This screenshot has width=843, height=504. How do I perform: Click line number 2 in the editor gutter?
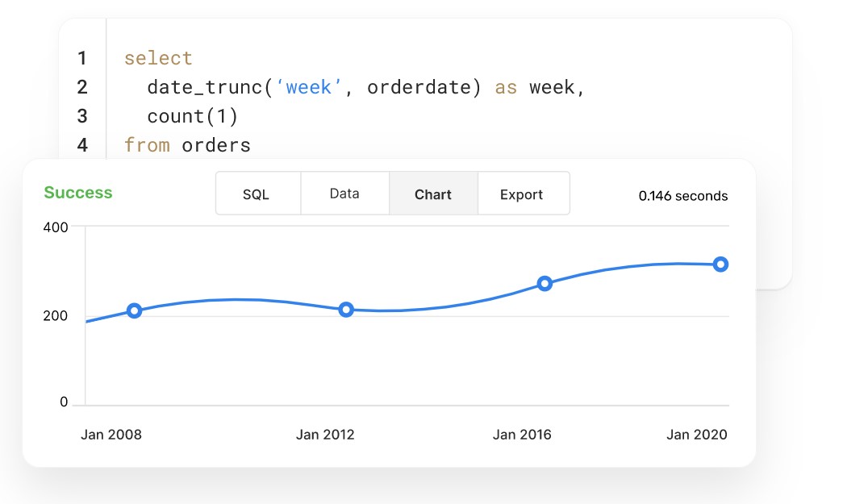tap(82, 87)
